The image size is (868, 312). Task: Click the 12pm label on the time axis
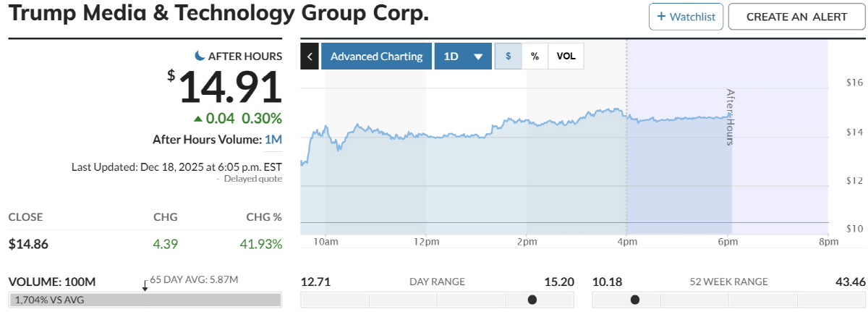[x=426, y=241]
